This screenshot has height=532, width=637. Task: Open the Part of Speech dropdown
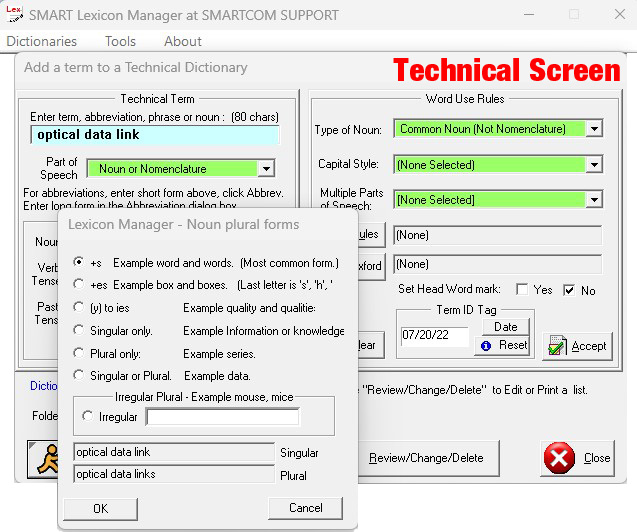tap(266, 168)
